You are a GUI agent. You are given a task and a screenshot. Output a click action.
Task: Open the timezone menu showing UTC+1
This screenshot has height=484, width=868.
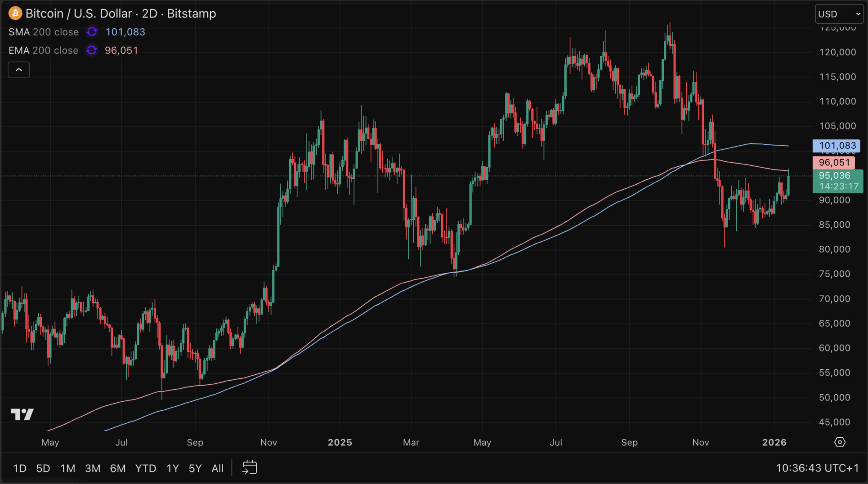click(817, 468)
